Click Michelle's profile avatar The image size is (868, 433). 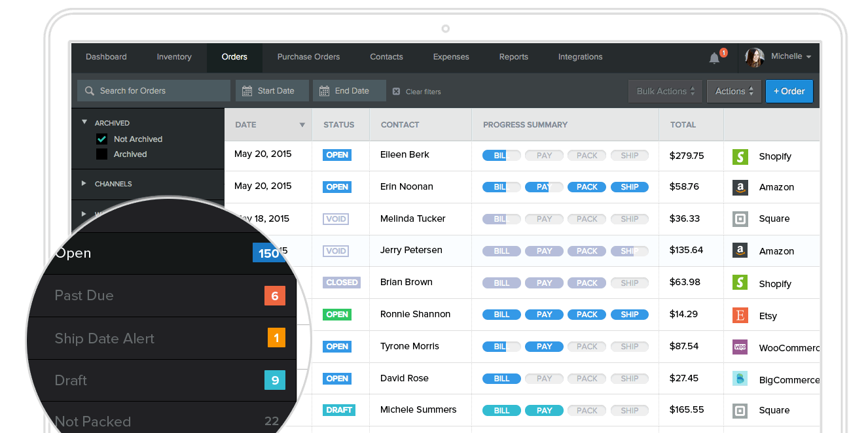(x=755, y=58)
